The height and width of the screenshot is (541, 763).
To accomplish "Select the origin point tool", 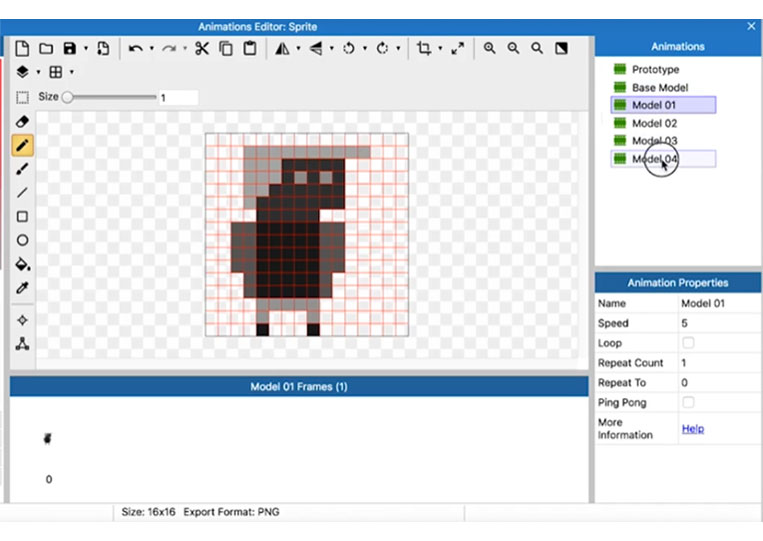I will tap(22, 320).
